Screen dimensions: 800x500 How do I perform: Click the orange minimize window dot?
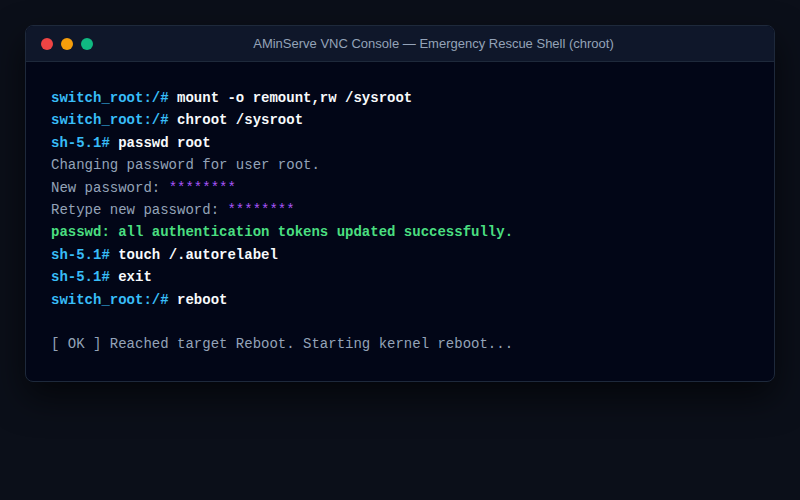tap(67, 44)
